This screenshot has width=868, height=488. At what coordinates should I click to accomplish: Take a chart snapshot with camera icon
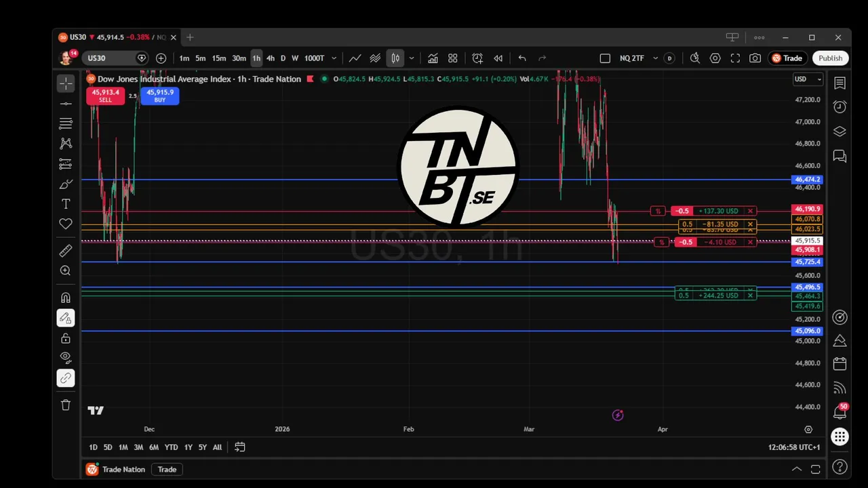click(755, 58)
